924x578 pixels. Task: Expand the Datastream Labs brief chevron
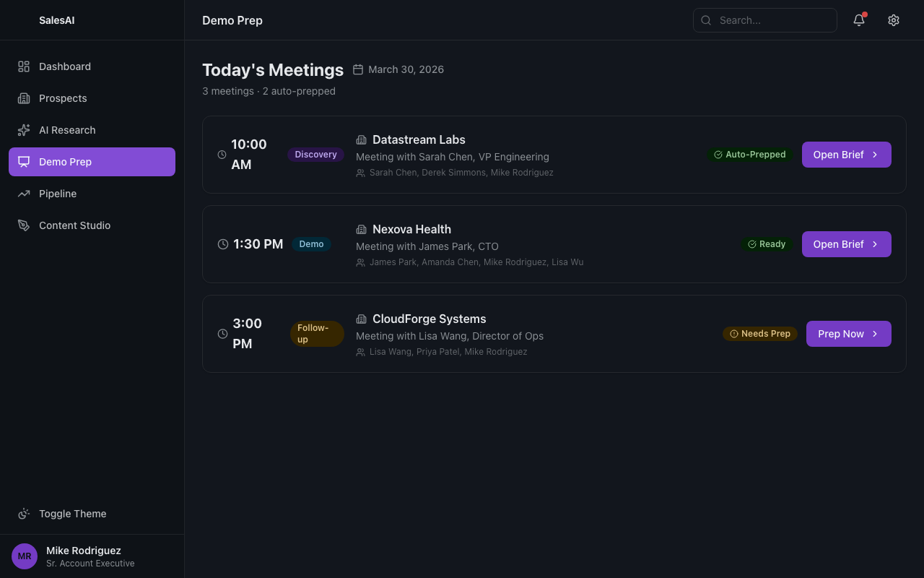[874, 155]
